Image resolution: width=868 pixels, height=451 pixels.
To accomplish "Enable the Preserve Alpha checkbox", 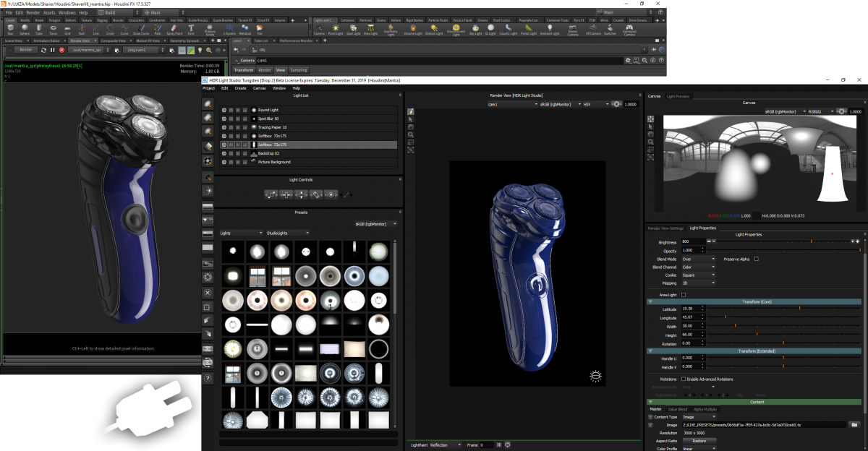I will (x=756, y=259).
